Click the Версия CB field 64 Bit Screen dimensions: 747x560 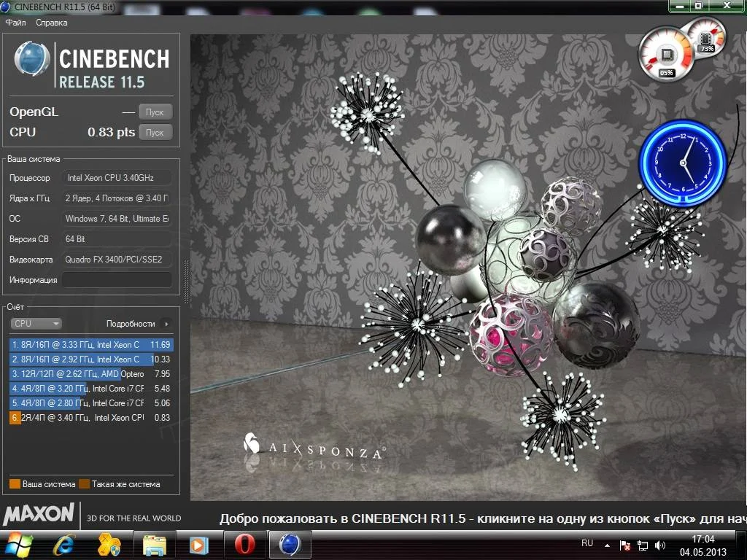pos(117,239)
